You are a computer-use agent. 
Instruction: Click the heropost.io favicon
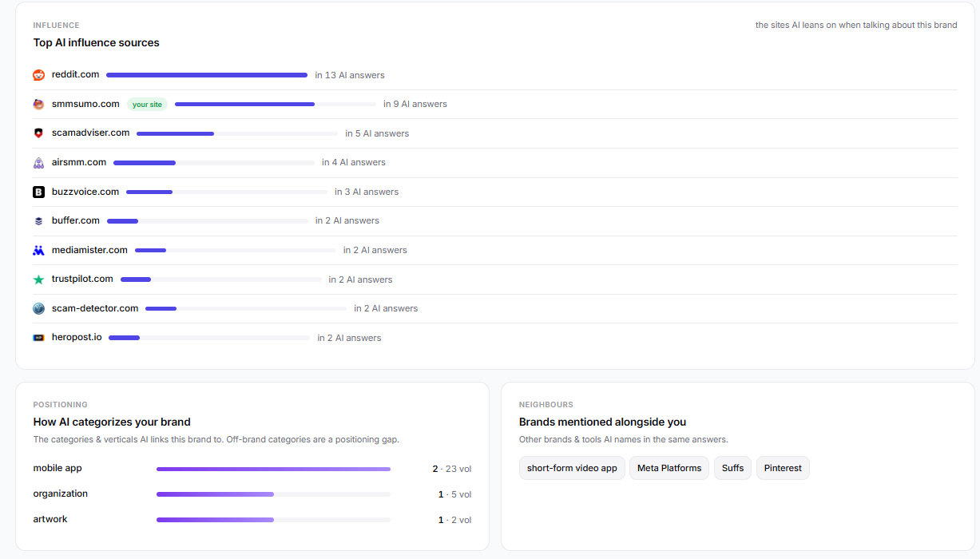click(x=38, y=338)
